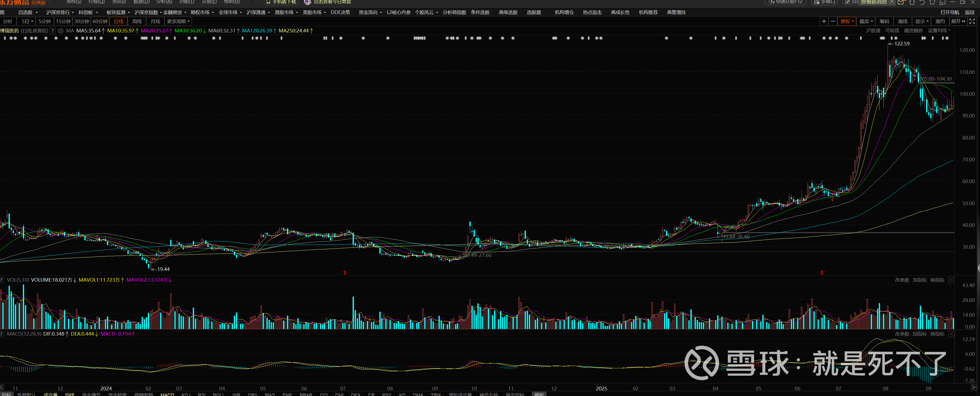Select KDJ indicator in bottom bar
The width and height of the screenshot is (980, 396).
coord(186,394)
